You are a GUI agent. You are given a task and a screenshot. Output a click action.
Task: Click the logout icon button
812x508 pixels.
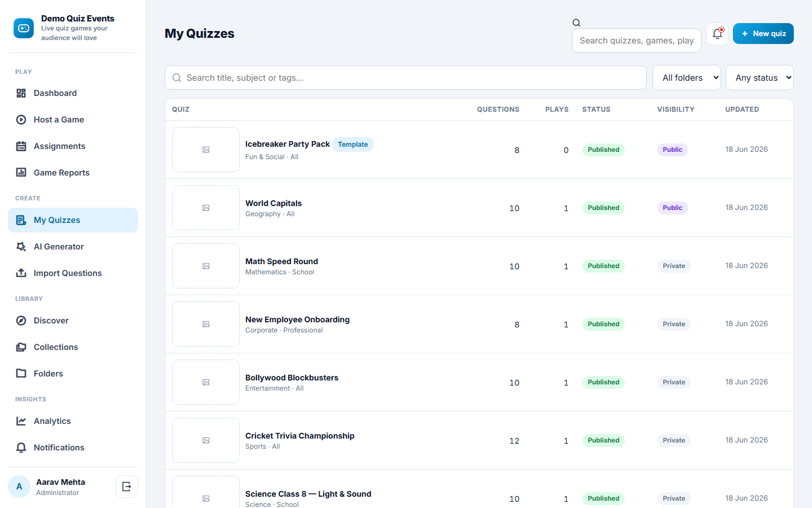127,487
